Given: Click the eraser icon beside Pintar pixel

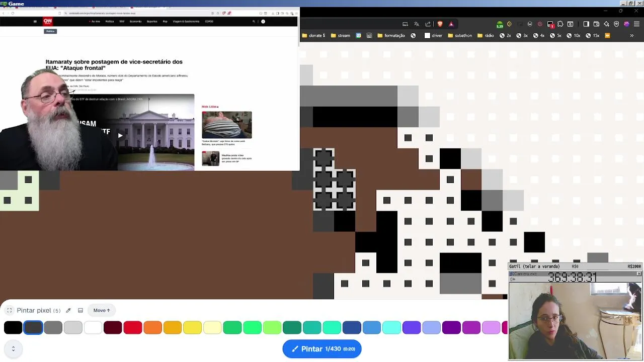Looking at the screenshot, I should click(80, 310).
